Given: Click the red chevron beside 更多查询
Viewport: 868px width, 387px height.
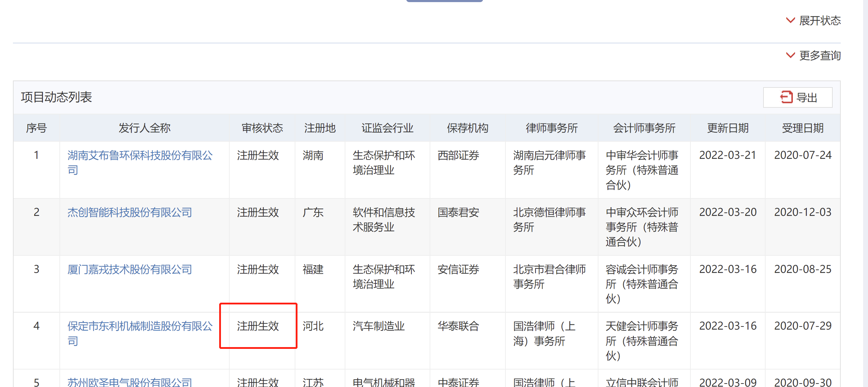Looking at the screenshot, I should point(790,55).
